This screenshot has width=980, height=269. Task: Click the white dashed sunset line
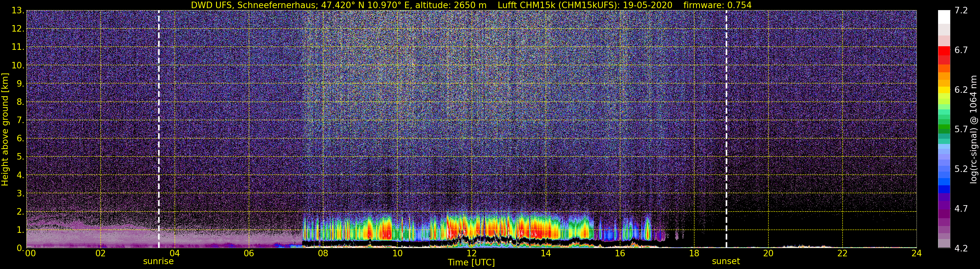coord(726,129)
